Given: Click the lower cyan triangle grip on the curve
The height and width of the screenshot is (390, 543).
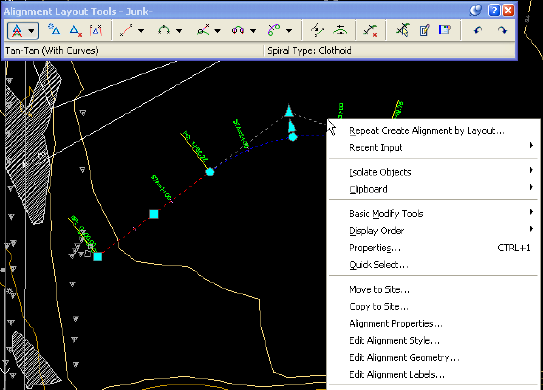Looking at the screenshot, I should point(292,126).
